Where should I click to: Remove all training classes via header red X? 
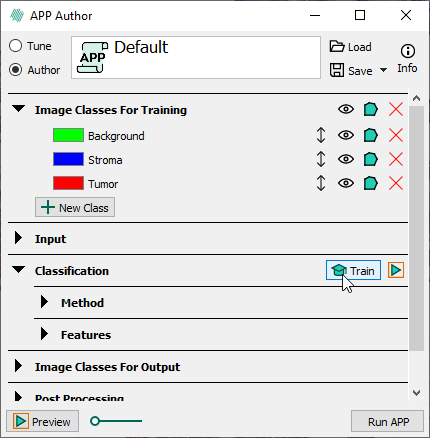(396, 109)
